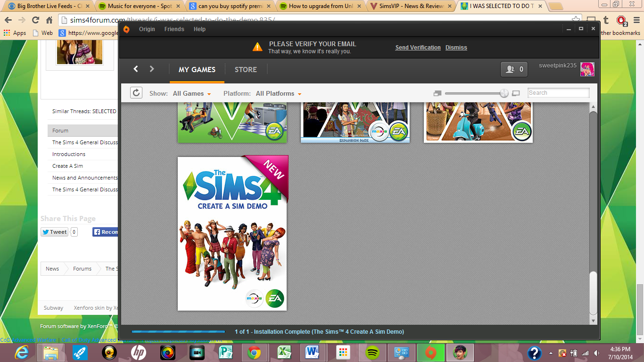Click the Tumblr extension icon in Chrome

pos(606,20)
